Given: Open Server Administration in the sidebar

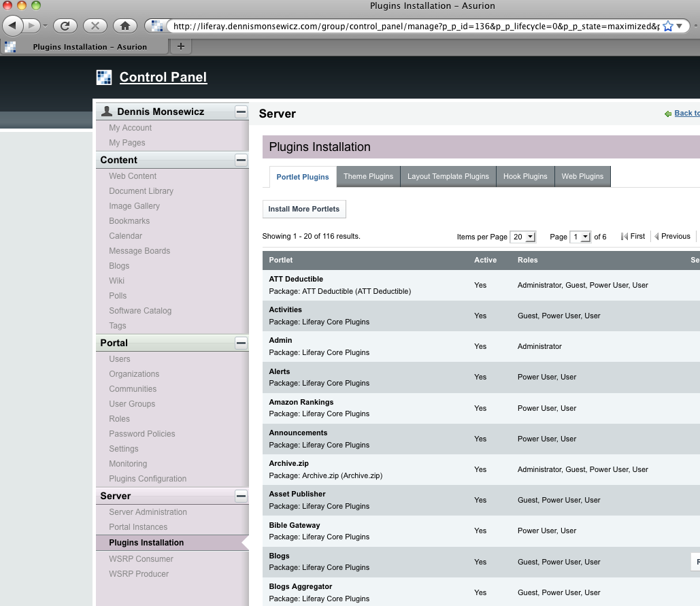Looking at the screenshot, I should [x=148, y=512].
